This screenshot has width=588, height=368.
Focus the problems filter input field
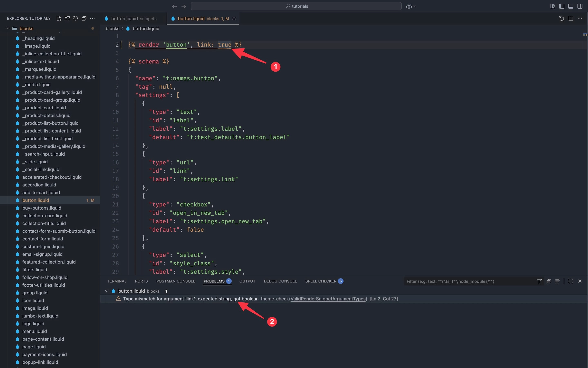(x=469, y=281)
